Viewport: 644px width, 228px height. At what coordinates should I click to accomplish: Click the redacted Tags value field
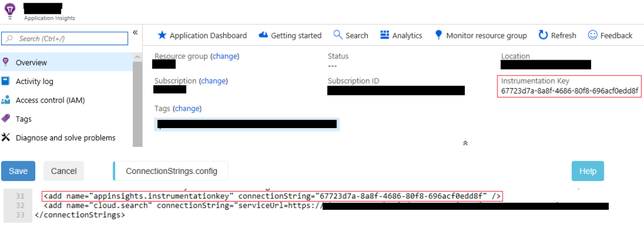[x=247, y=124]
